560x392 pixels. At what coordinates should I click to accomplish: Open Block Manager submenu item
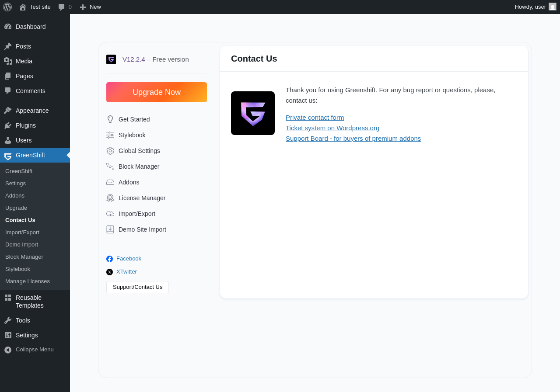click(24, 257)
